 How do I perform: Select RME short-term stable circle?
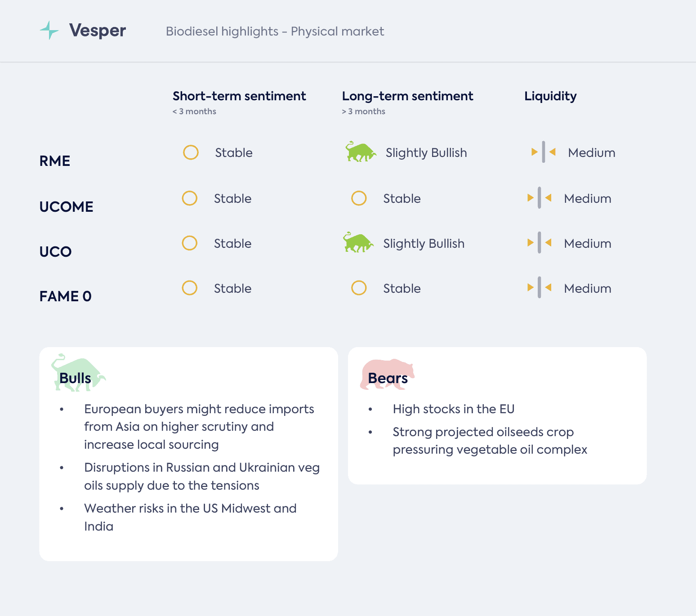coord(191,152)
